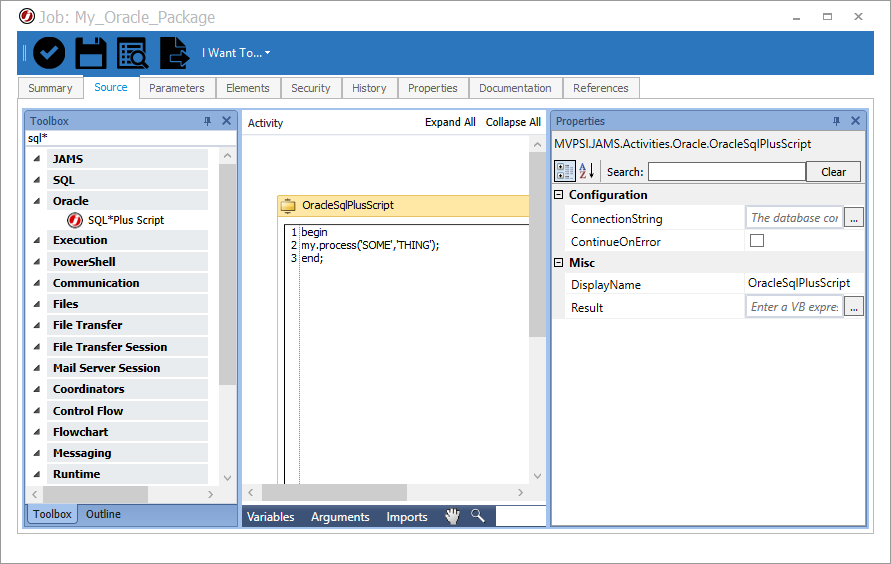Screen dimensions: 891x564
Task: Open the Elements tab
Action: 248,88
